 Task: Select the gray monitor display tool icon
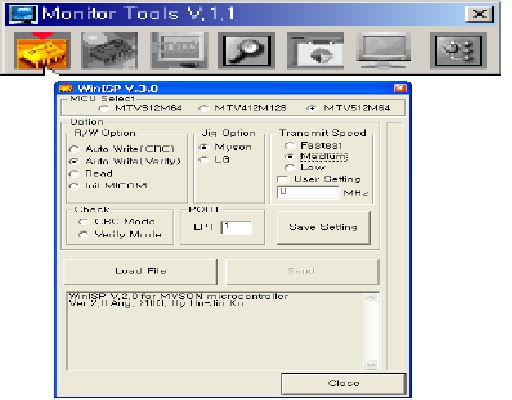click(179, 51)
